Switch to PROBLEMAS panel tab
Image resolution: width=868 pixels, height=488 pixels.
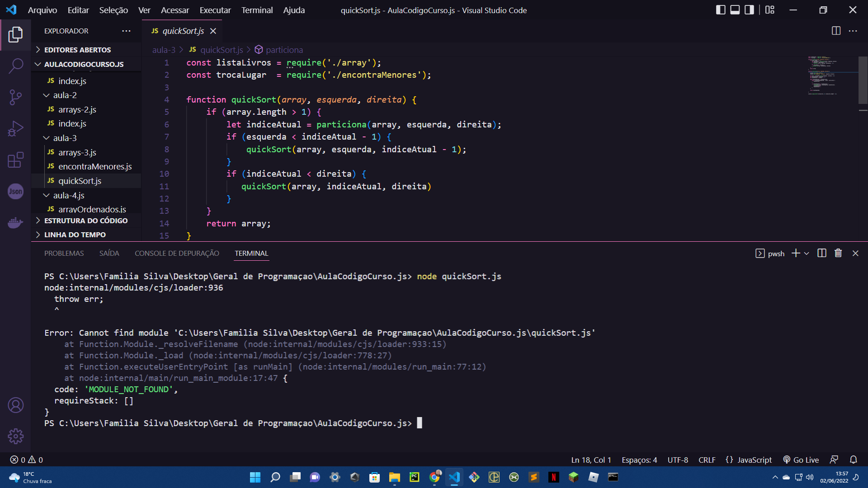coord(64,253)
